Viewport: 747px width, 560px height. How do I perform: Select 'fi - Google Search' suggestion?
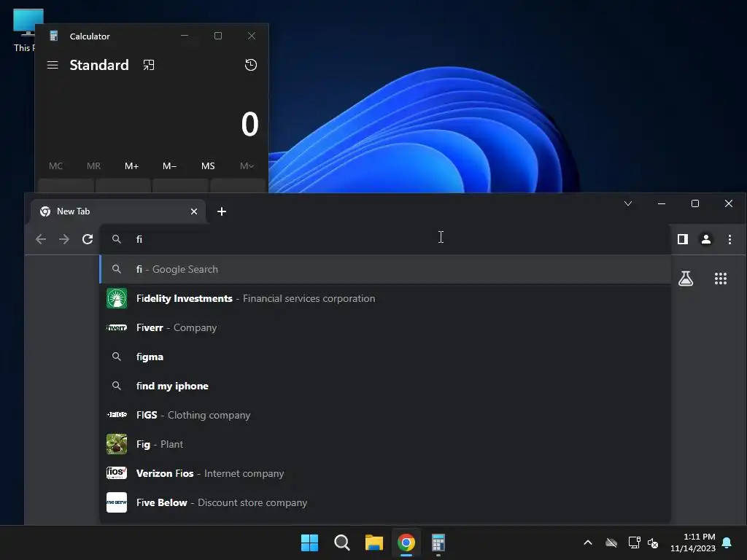(385, 269)
